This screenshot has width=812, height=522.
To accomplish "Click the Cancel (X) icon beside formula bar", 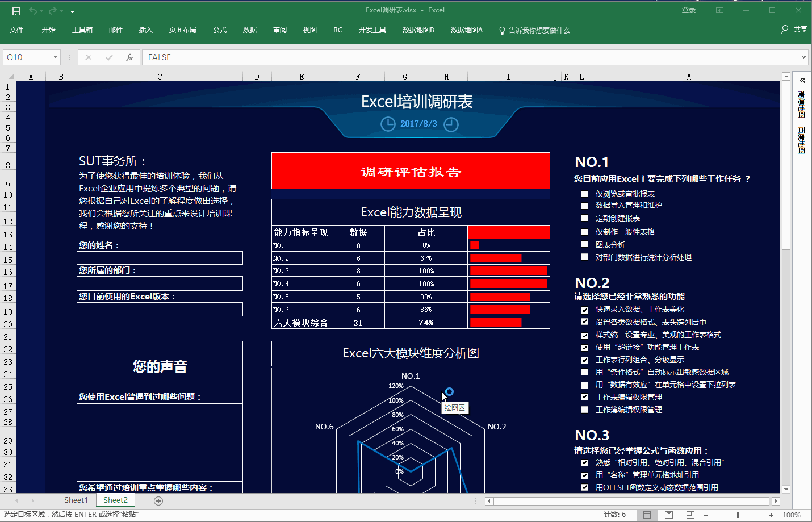I will point(88,57).
